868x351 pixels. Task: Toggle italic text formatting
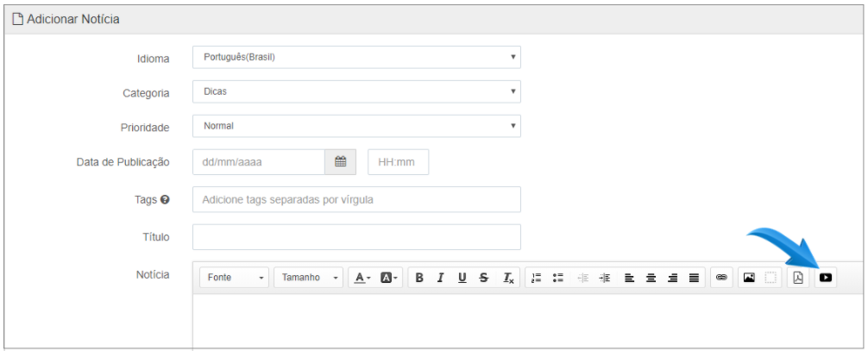[441, 278]
